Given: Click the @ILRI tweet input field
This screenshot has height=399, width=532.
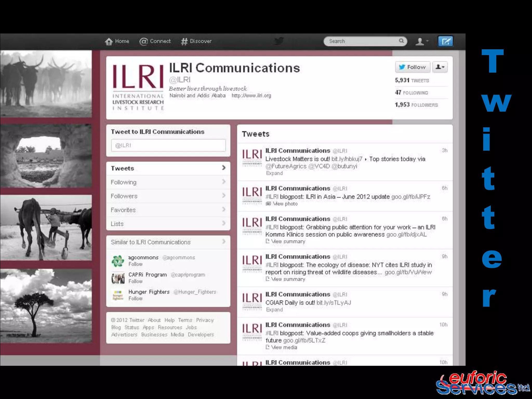Looking at the screenshot, I should point(168,145).
